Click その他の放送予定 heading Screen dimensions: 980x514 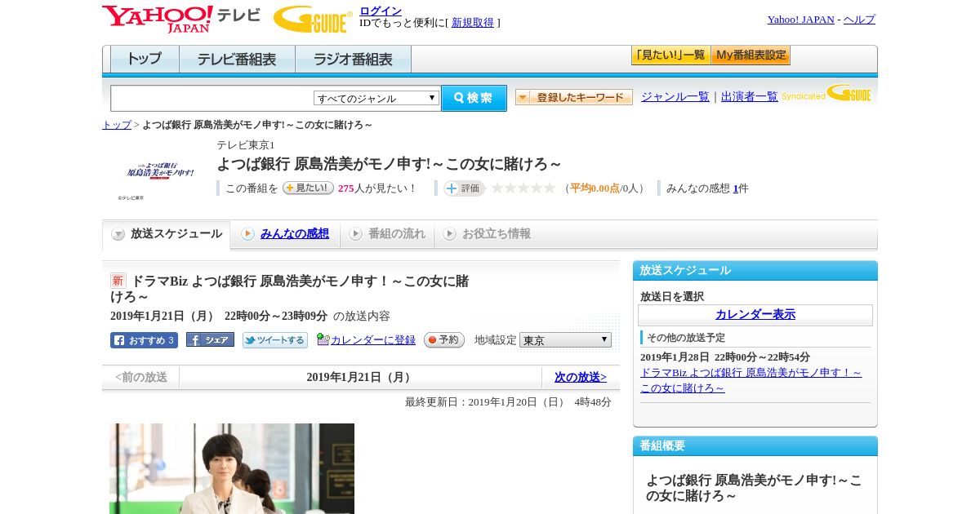click(x=686, y=338)
